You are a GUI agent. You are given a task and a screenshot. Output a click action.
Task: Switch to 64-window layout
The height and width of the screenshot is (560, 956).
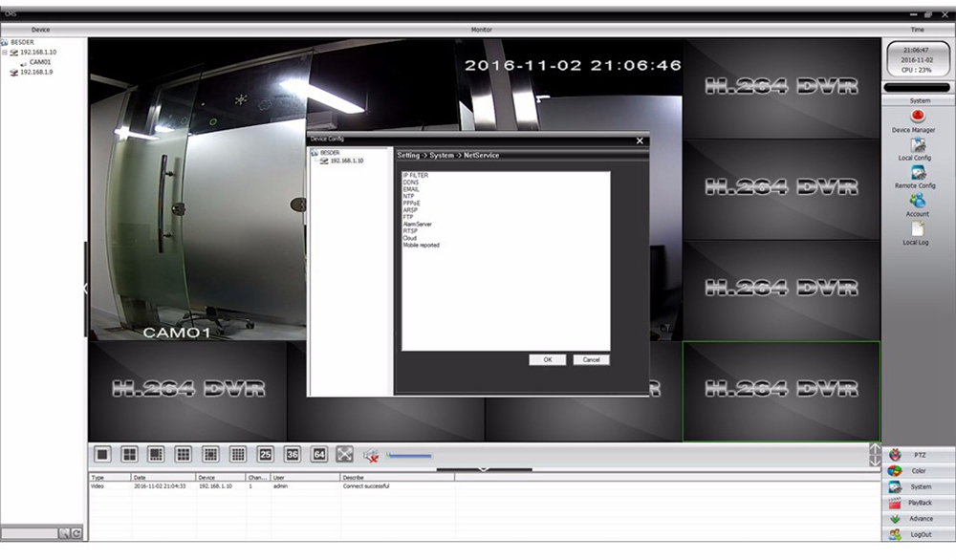(319, 454)
